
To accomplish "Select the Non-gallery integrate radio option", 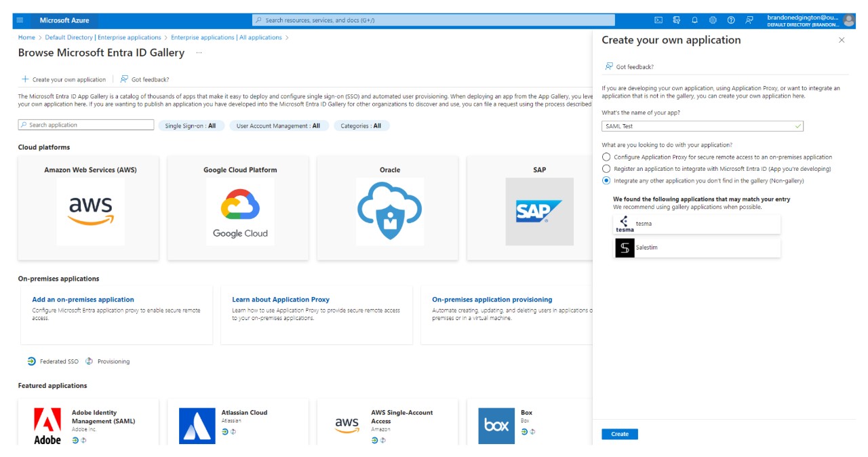I will pyautogui.click(x=606, y=181).
